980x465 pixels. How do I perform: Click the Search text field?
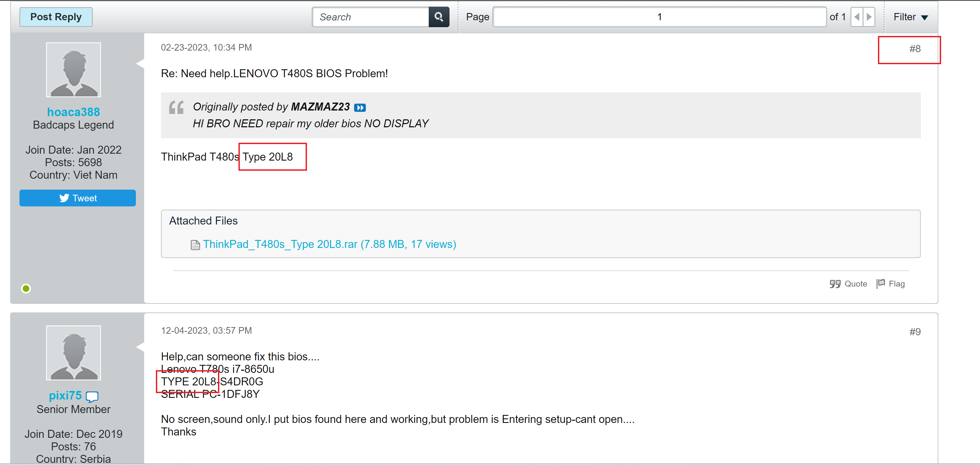click(x=371, y=17)
